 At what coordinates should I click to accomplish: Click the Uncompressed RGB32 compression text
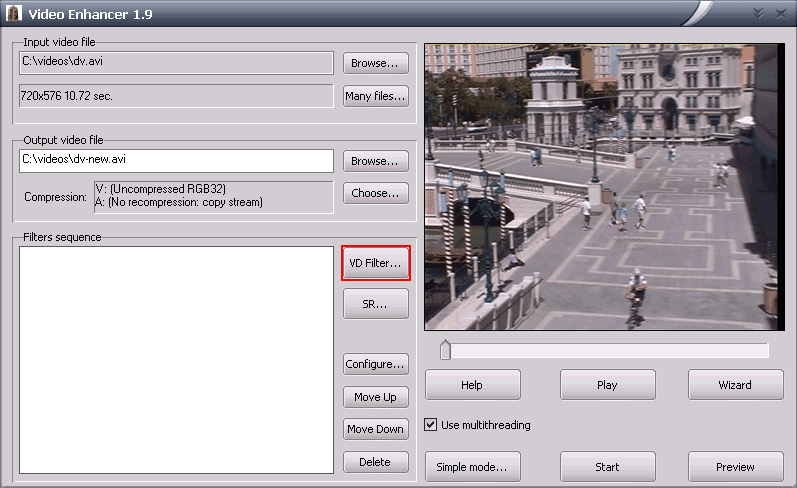161,189
